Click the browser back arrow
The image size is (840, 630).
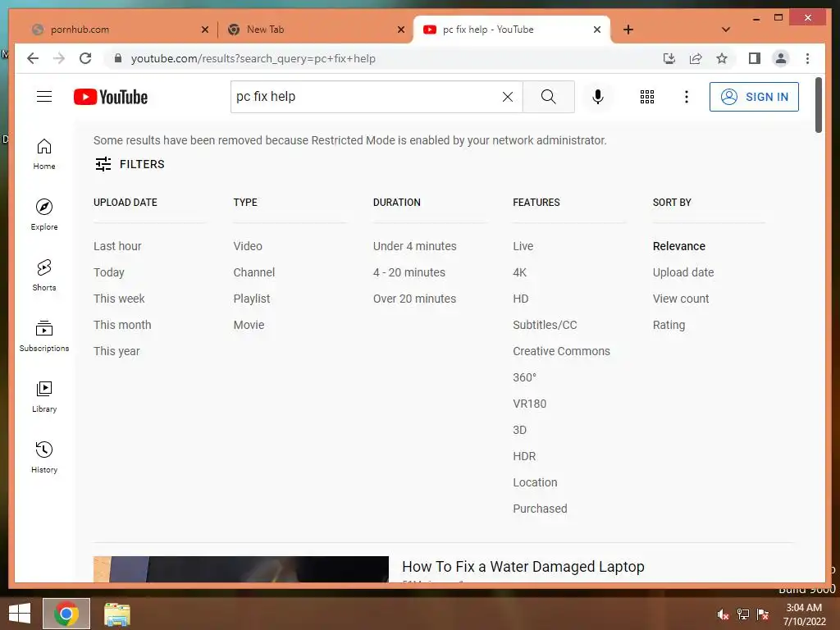point(33,58)
